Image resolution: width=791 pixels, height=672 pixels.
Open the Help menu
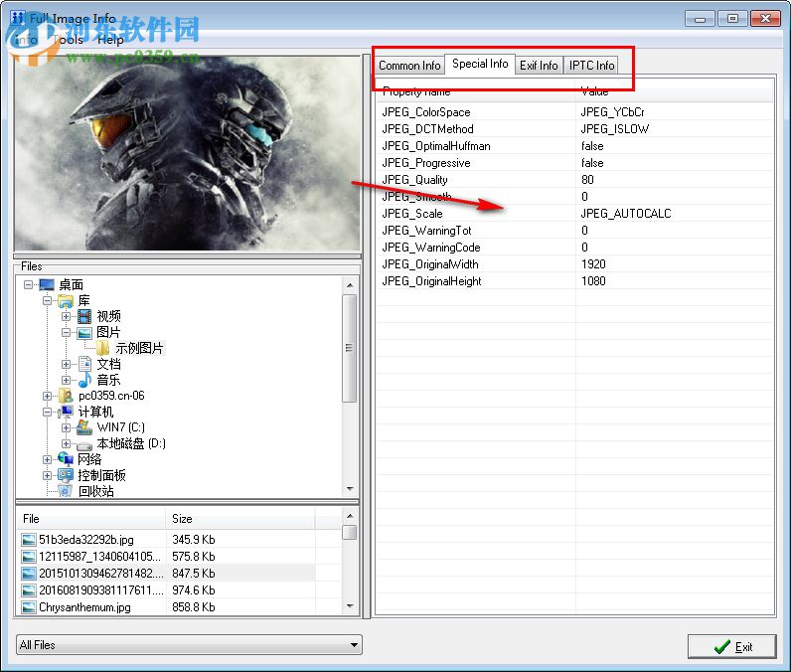(110, 40)
